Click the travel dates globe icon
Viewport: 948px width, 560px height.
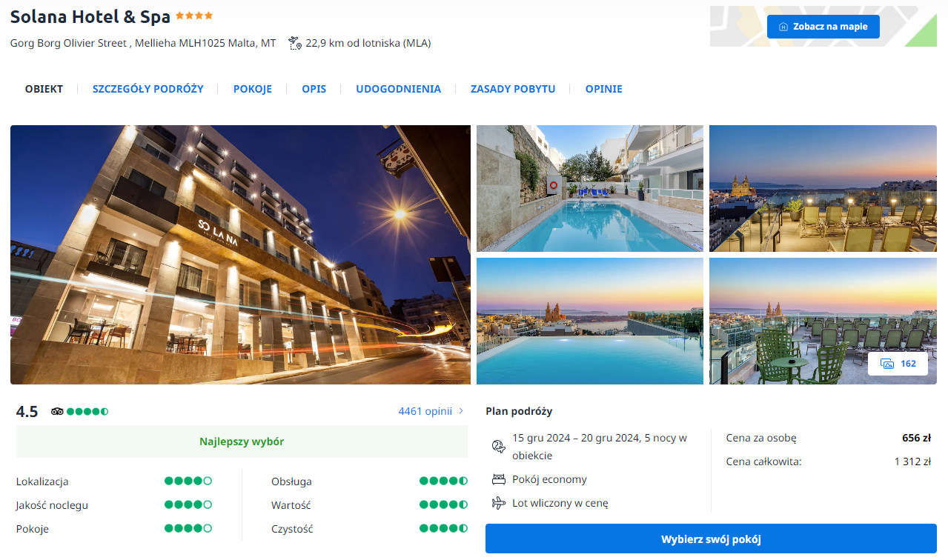(498, 446)
